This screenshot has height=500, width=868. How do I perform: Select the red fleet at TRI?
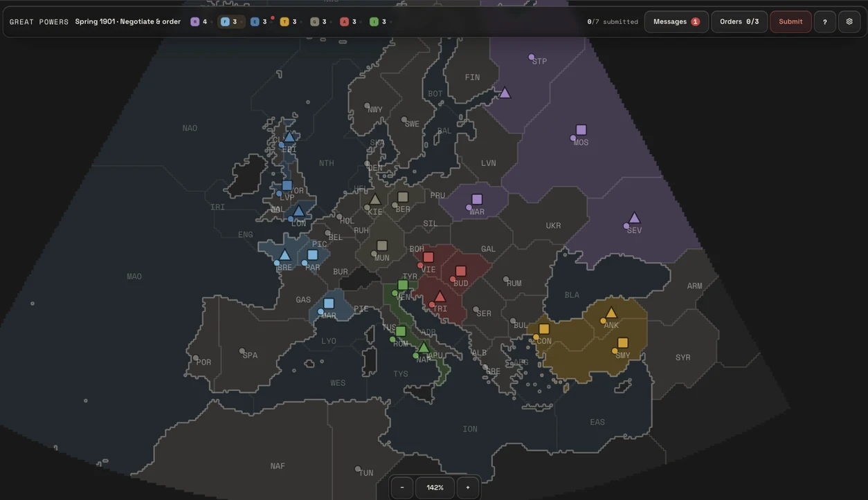440,297
